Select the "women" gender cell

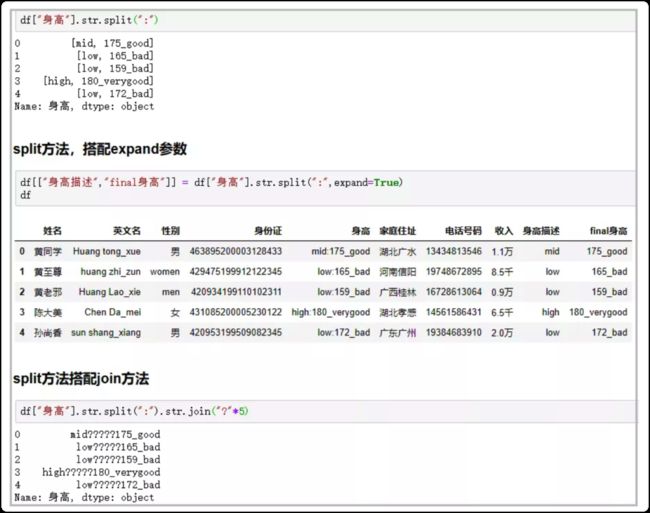click(x=165, y=272)
